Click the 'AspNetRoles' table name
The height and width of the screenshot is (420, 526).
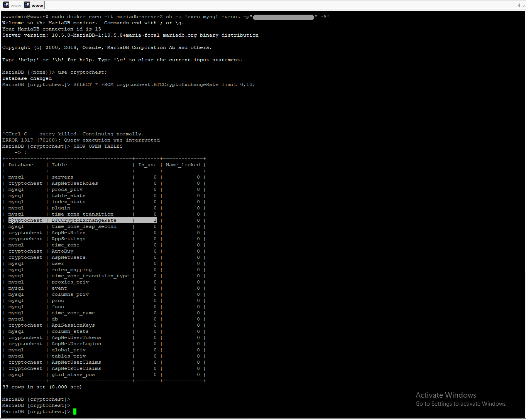(69, 233)
